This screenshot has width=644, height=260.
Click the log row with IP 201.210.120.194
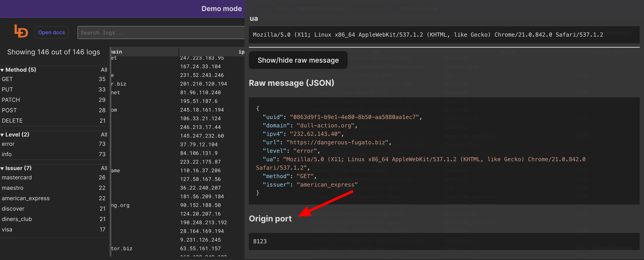click(203, 84)
